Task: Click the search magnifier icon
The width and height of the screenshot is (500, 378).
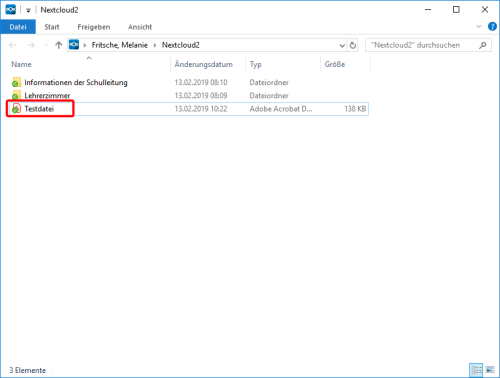Action: (483, 45)
